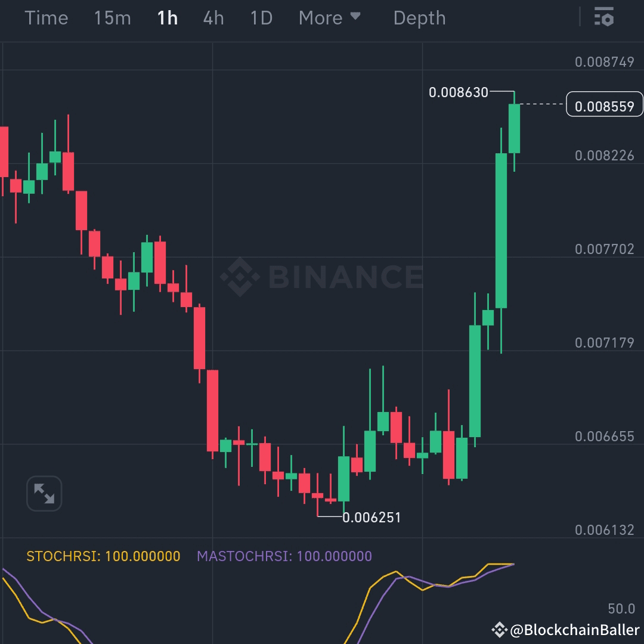The width and height of the screenshot is (644, 644).
Task: Toggle the 1h timeframe selection
Action: pyautogui.click(x=167, y=18)
